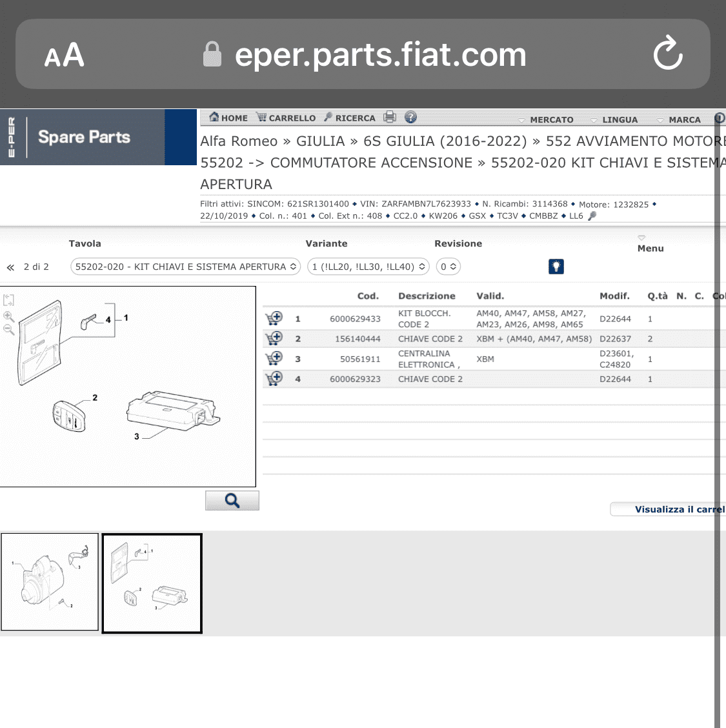The image size is (726, 728).
Task: Add CHIAVE CODE 2 part 156140444 to cart
Action: point(274,338)
